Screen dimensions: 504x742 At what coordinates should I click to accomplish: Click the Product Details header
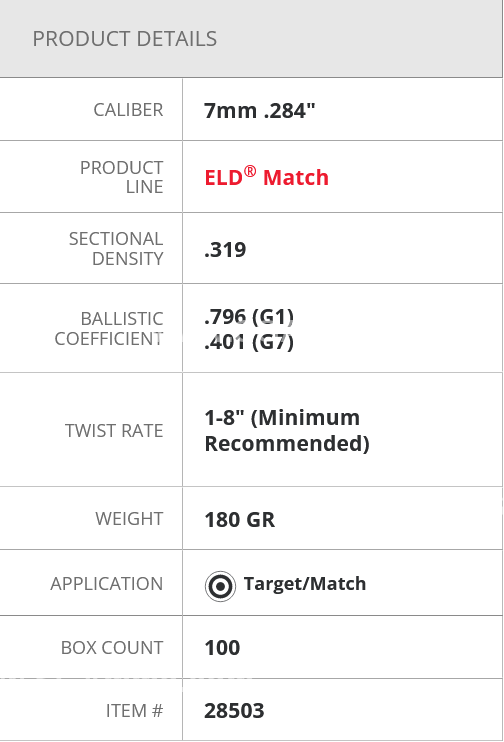click(x=124, y=39)
